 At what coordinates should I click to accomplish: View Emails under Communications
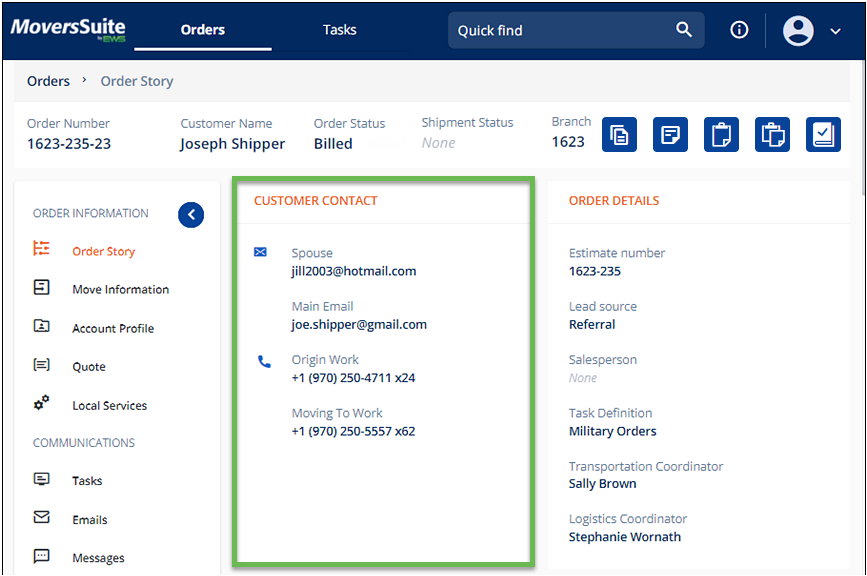[90, 519]
